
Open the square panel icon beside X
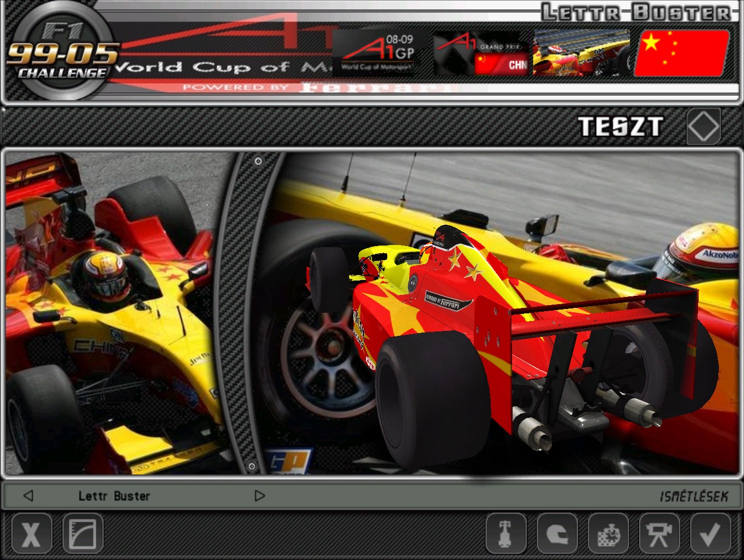click(x=83, y=533)
